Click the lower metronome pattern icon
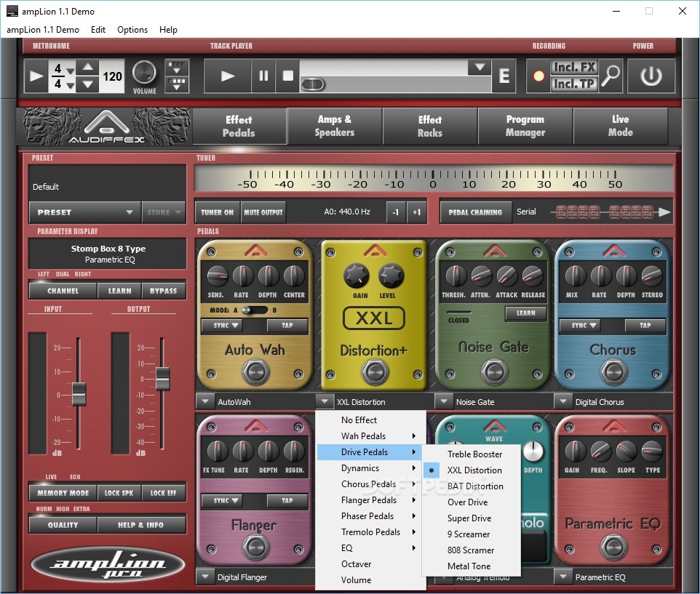The width and height of the screenshot is (700, 594). tap(177, 84)
